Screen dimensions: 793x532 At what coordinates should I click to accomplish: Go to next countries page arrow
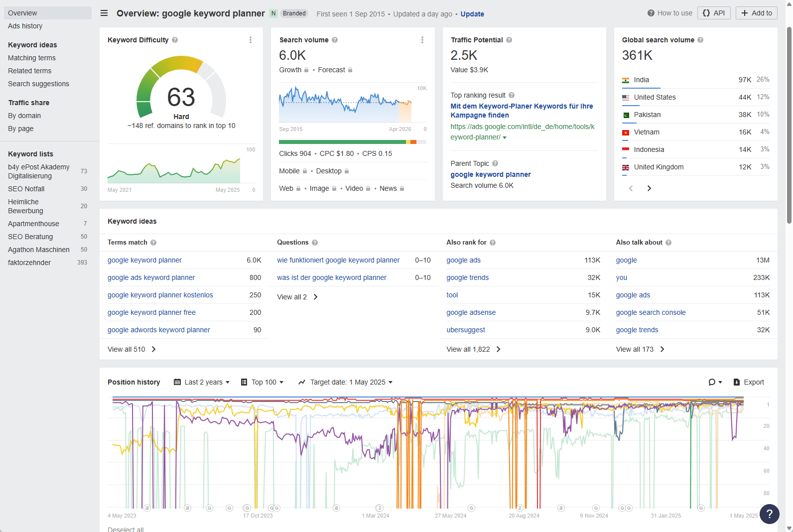pyautogui.click(x=649, y=188)
